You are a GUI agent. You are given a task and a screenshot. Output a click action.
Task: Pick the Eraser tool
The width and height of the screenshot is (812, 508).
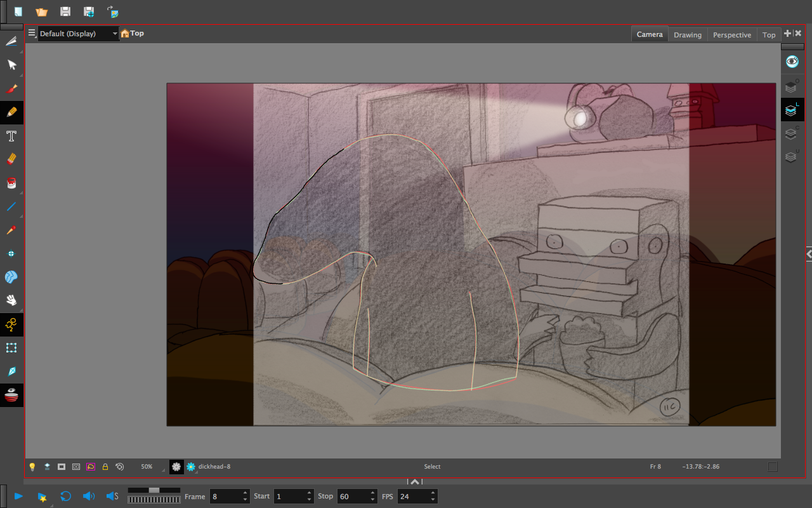pos(11,159)
